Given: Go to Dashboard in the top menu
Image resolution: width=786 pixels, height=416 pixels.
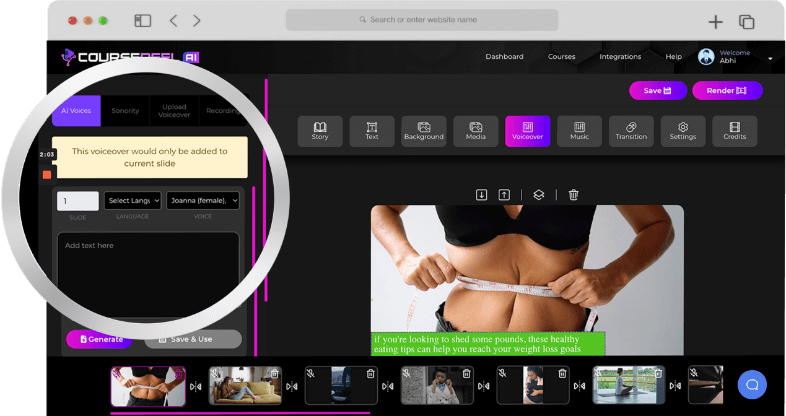Looking at the screenshot, I should click(504, 57).
